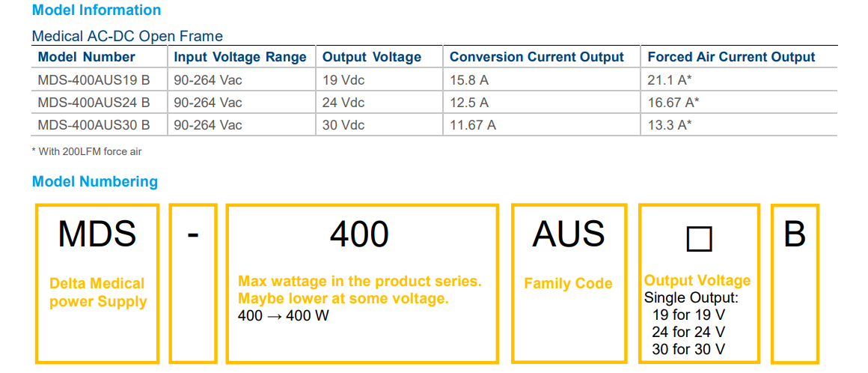Select the MDS-400AUS19 B model cell
Image resolution: width=868 pixels, height=373 pixels.
(94, 79)
